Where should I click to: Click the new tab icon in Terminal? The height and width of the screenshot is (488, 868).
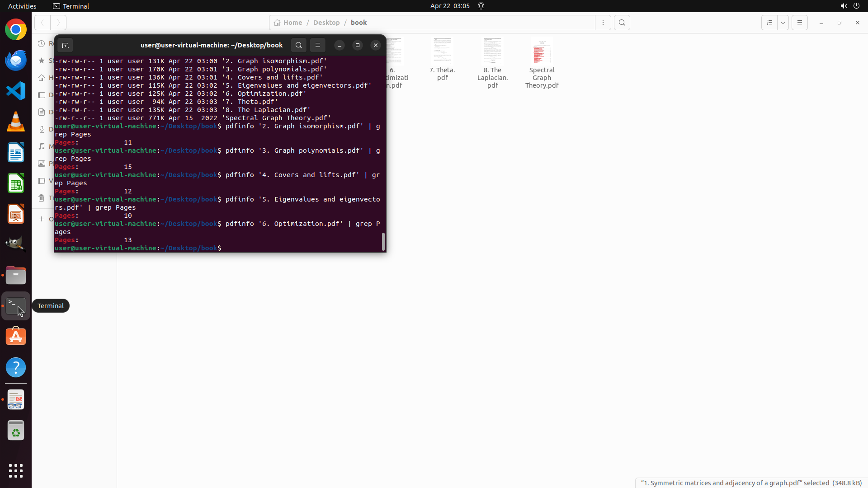[x=65, y=45]
